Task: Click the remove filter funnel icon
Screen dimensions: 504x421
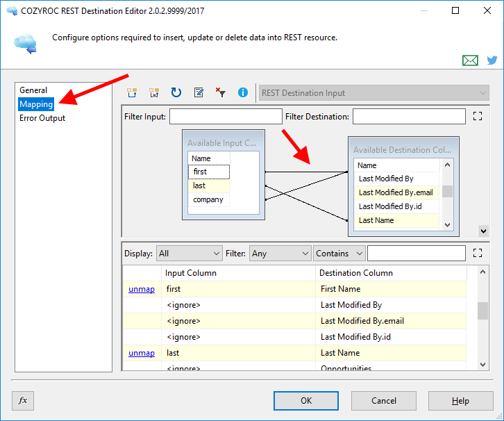Action: (x=221, y=92)
